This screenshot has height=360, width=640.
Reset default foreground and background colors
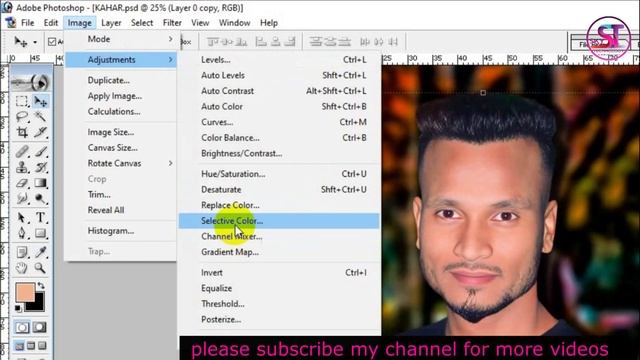18,308
